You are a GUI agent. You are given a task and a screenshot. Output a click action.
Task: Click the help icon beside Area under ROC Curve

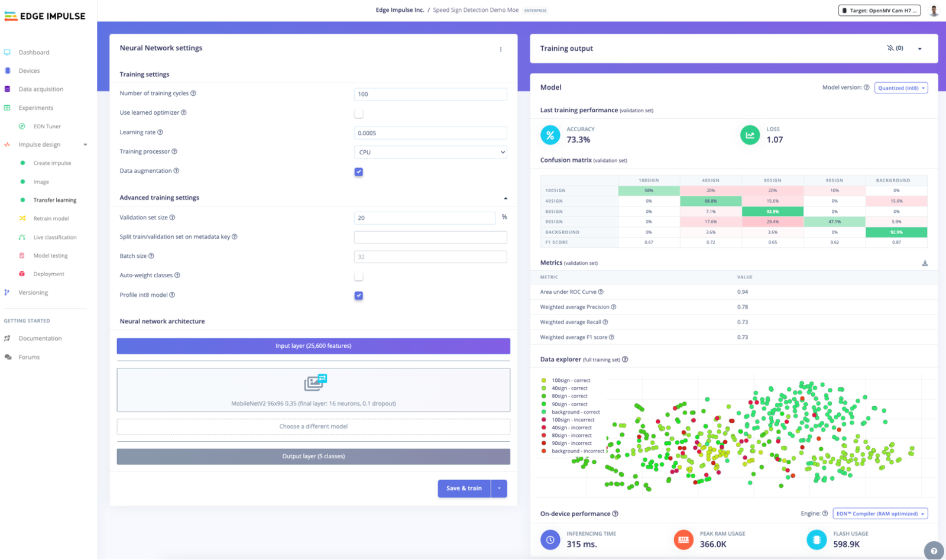(601, 292)
